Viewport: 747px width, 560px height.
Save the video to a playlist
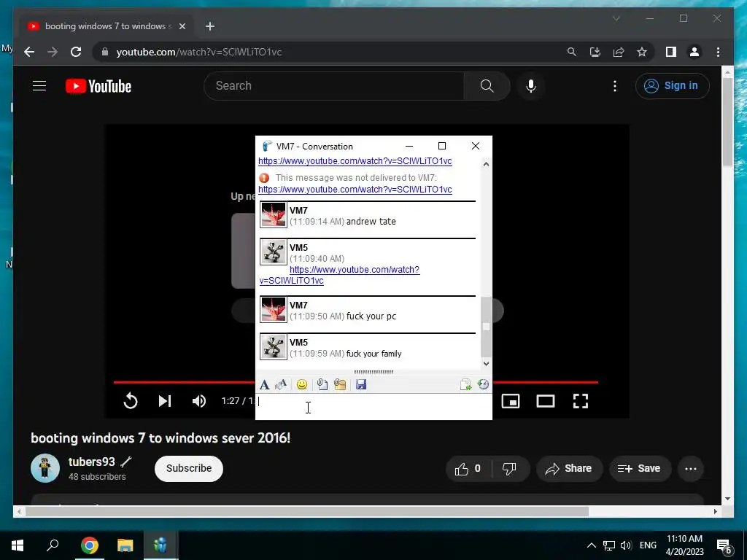point(640,469)
